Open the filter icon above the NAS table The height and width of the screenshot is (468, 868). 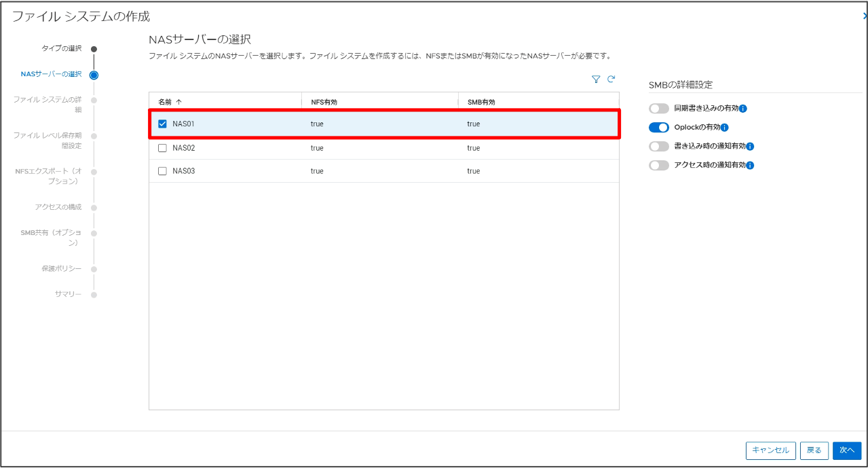coord(596,79)
